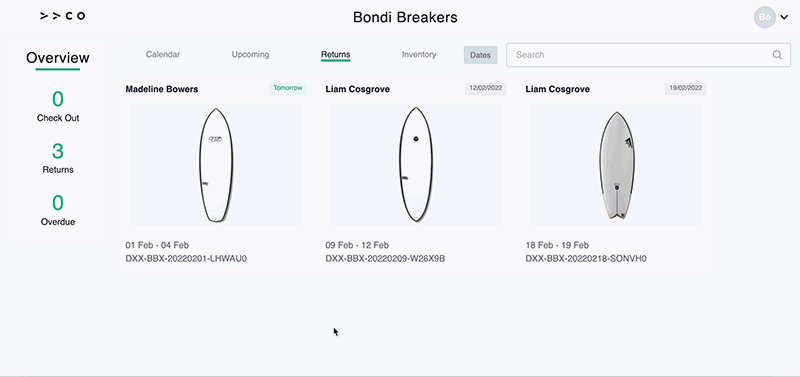Select the Overdue count
Viewport: 800px width, 377px height.
(x=58, y=203)
